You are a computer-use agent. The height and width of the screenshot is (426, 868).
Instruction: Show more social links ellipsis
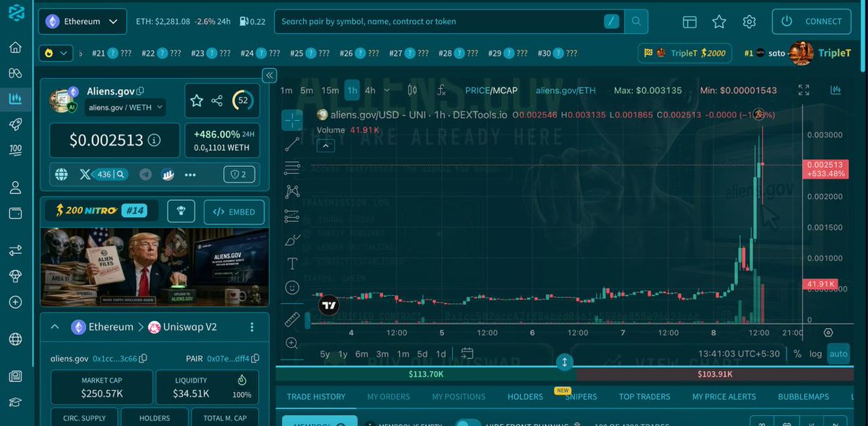[x=190, y=174]
